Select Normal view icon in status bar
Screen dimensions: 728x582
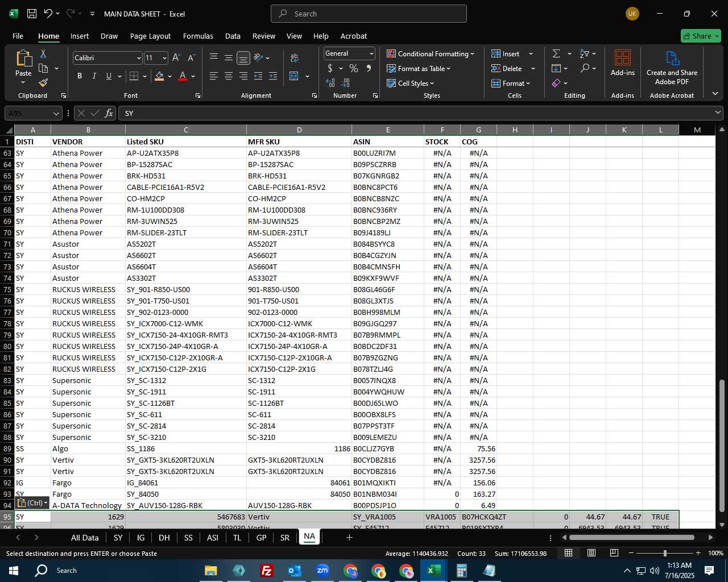tap(568, 552)
